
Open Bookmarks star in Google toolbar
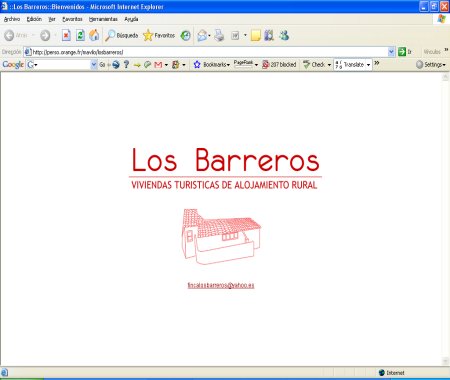pyautogui.click(x=212, y=64)
